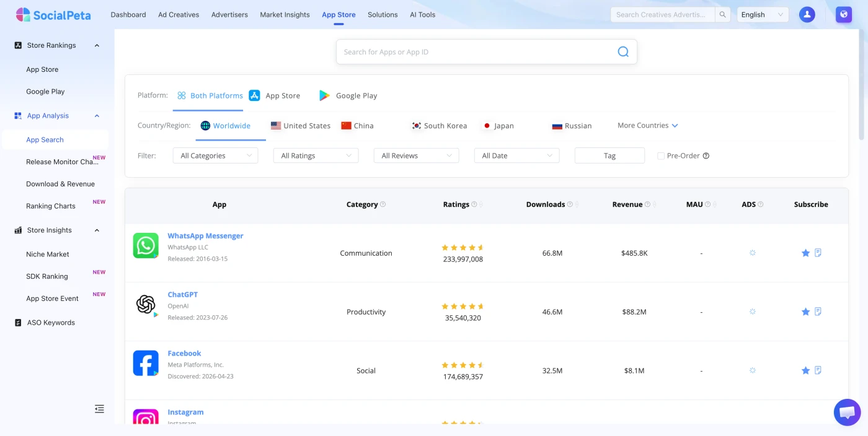Open the user profile avatar
The image size is (868, 436).
click(x=807, y=15)
